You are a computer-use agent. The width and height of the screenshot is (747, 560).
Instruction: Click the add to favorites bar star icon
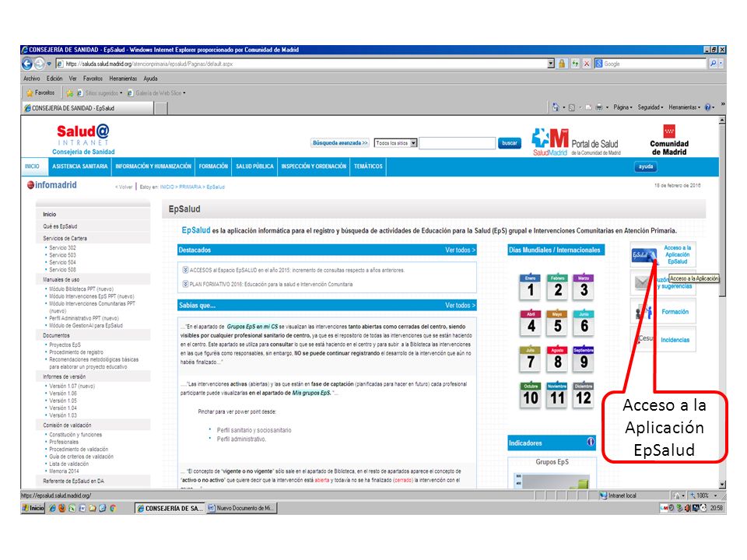pyautogui.click(x=69, y=93)
